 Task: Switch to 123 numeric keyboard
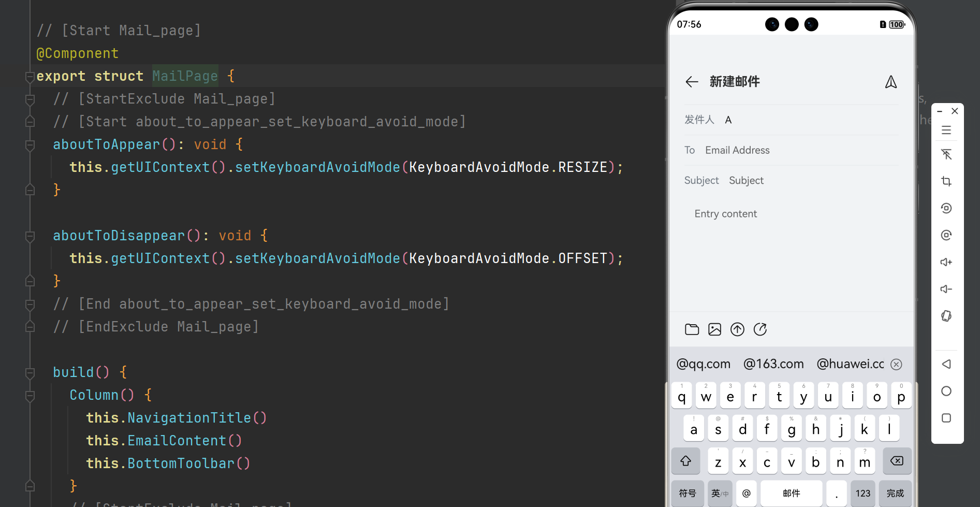863,494
